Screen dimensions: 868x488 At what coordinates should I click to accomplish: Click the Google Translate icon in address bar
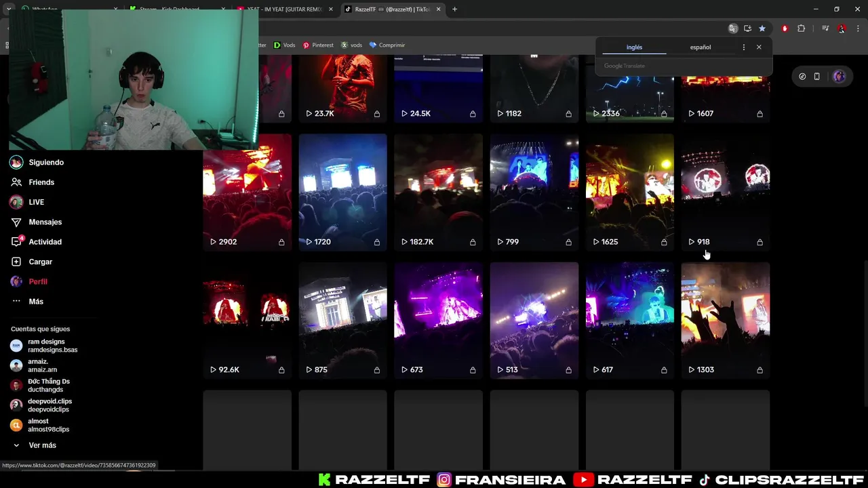click(x=732, y=28)
